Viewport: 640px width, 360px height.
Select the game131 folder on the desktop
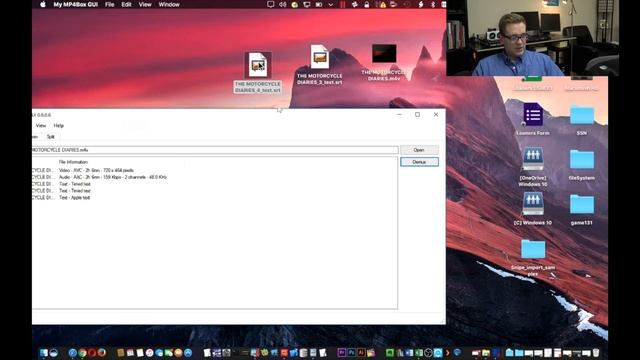(582, 209)
